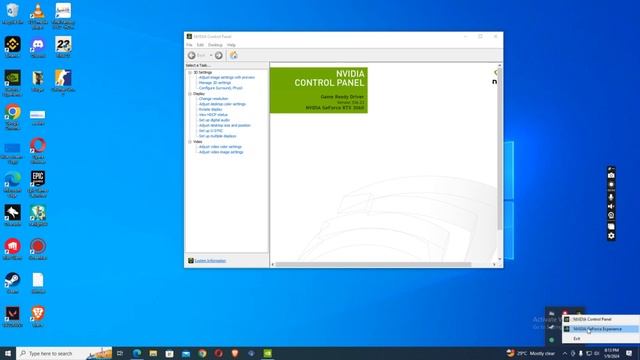
Task: Select the Opera Browser desktop icon
Action: [38, 151]
